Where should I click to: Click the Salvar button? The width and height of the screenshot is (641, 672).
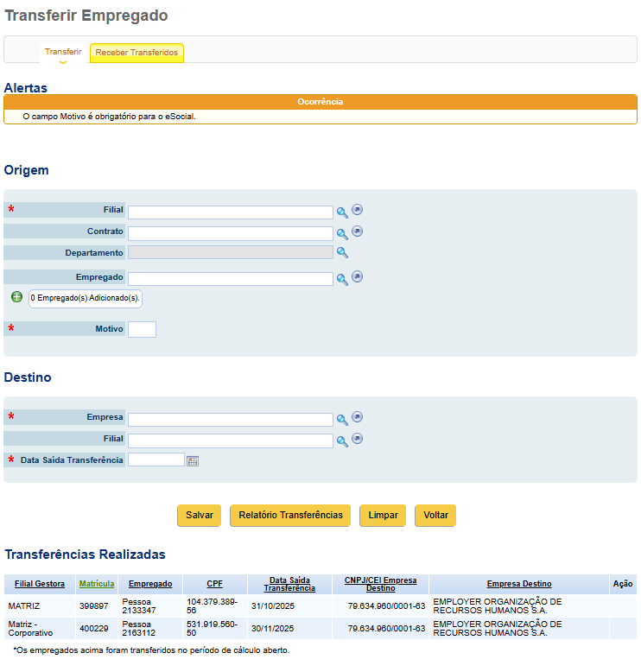click(x=199, y=515)
